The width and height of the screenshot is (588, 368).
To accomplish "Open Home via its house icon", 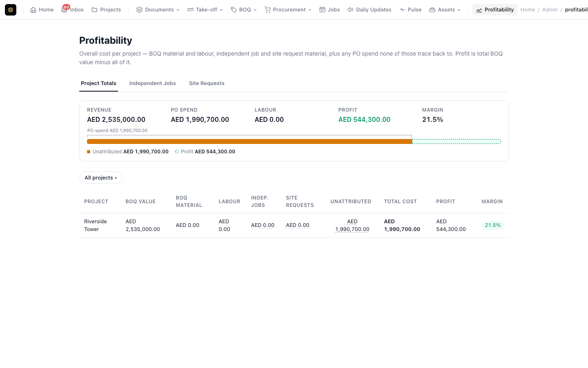I will (x=33, y=10).
